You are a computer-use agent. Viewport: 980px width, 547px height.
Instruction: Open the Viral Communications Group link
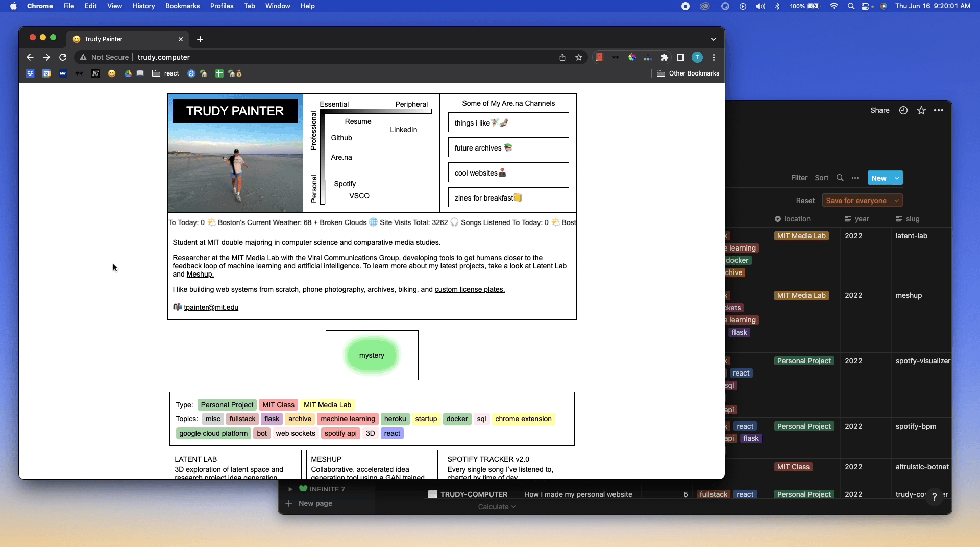coord(353,258)
